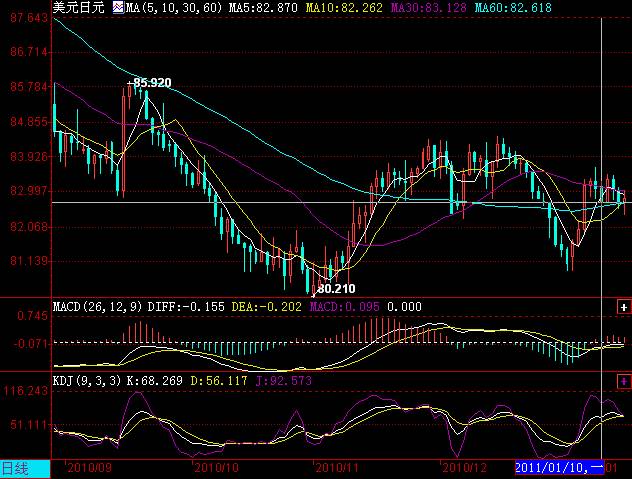The width and height of the screenshot is (632, 479).
Task: Click the KDJ(9,3,3) indicator label
Action: 87,381
